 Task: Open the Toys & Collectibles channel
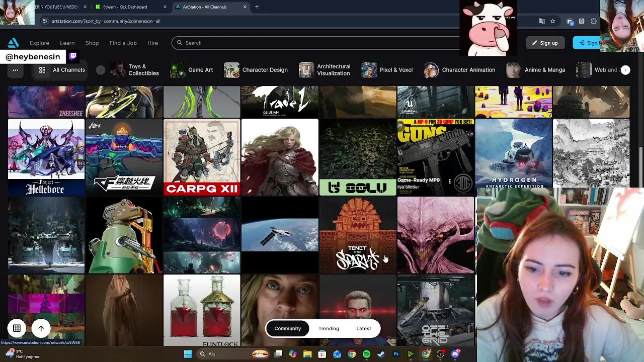click(135, 70)
